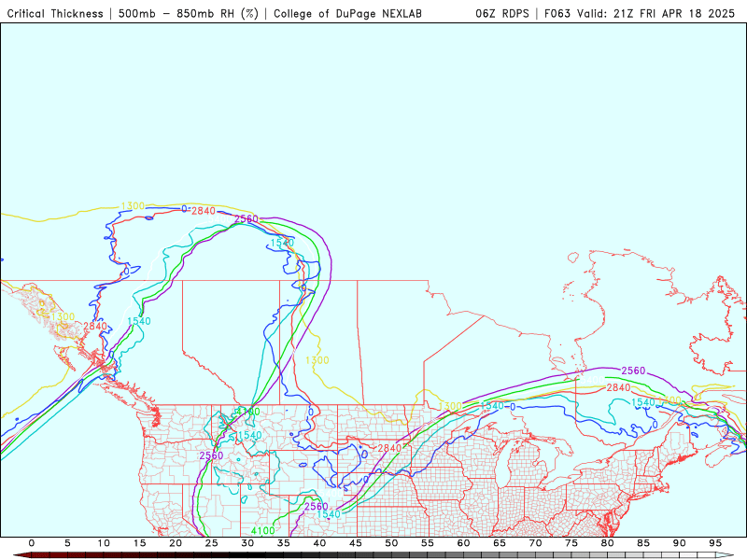Click the 85 tick on the color scale
This screenshot has height=560, width=747.
pyautogui.click(x=643, y=543)
